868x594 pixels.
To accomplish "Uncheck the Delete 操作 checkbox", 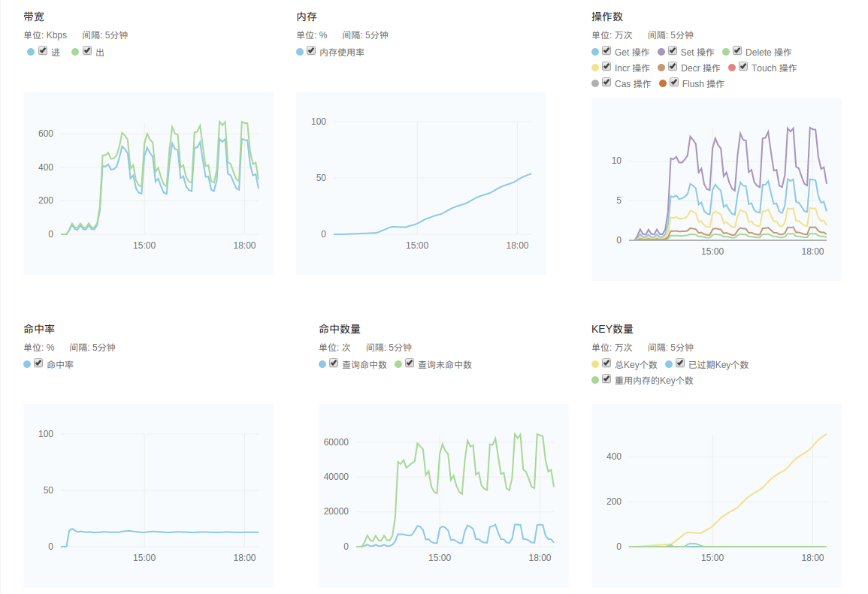I will [x=737, y=51].
